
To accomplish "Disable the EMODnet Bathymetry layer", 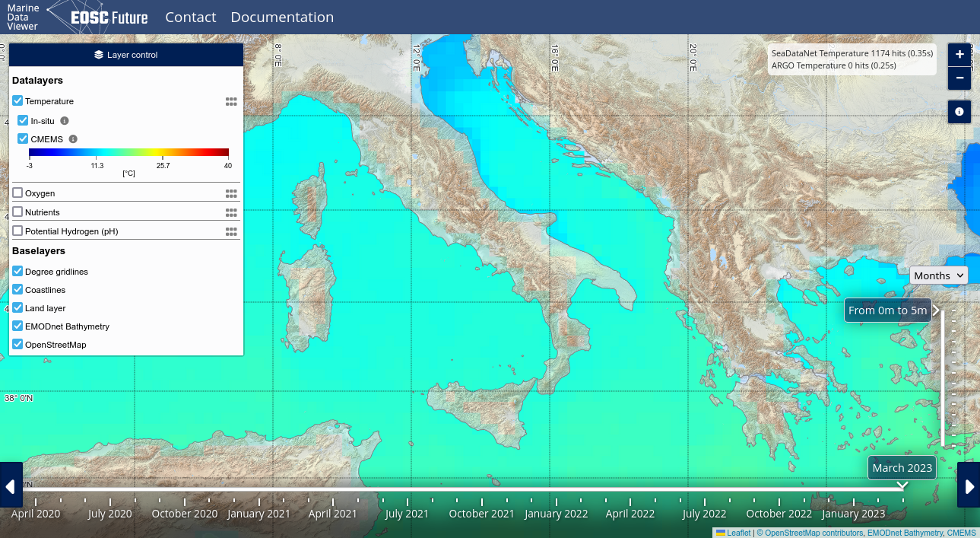I will point(17,326).
